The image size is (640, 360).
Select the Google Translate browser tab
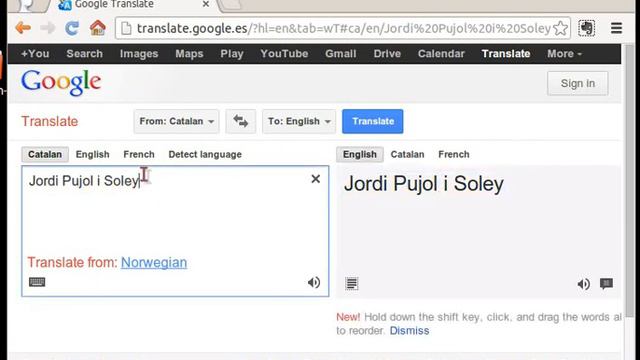pos(135,4)
